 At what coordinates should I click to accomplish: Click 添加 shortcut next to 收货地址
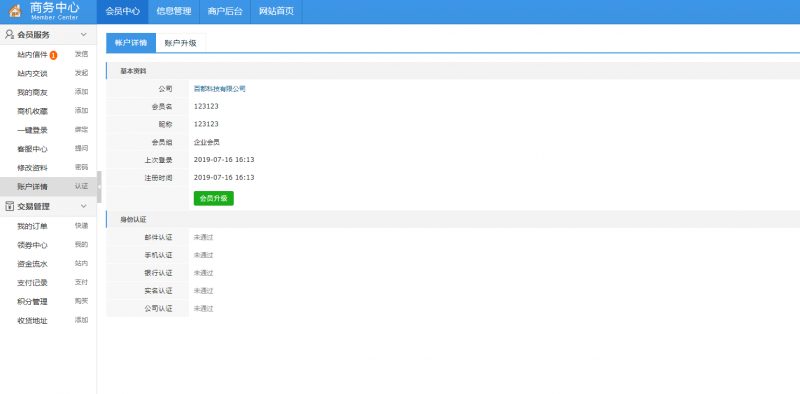point(82,321)
